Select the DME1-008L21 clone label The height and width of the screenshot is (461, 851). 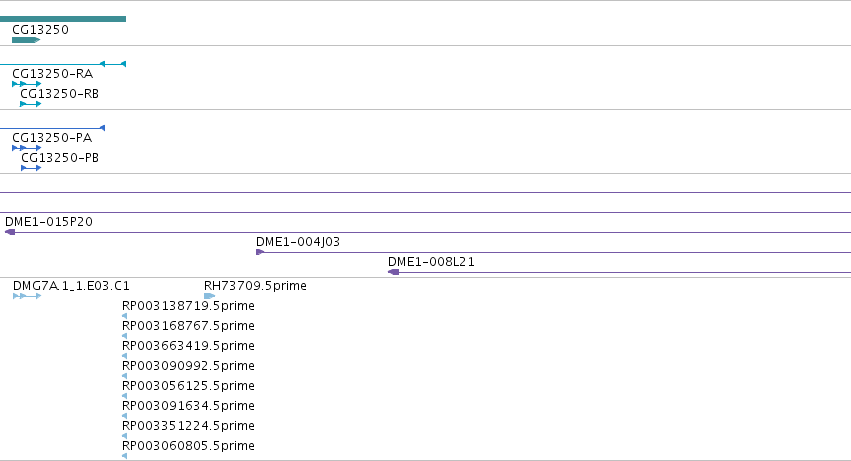point(431,262)
